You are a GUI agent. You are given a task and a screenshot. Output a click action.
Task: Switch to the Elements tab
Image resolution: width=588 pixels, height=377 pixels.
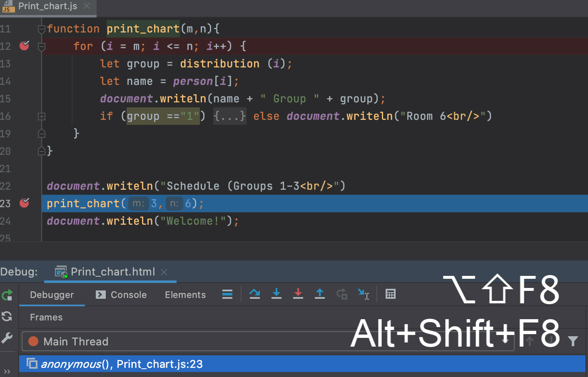tap(185, 295)
